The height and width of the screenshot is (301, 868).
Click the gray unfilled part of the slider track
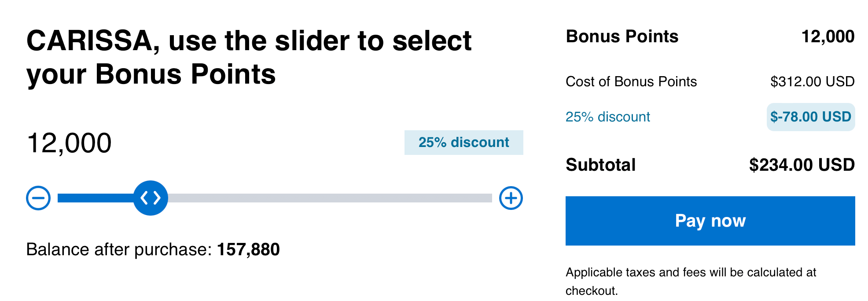coord(330,198)
